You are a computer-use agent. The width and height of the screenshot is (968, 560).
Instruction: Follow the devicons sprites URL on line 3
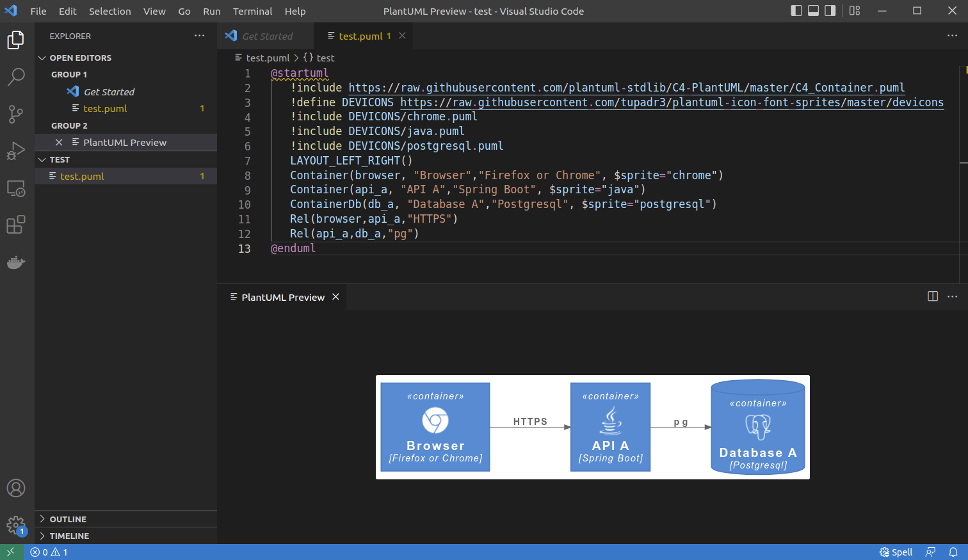672,102
